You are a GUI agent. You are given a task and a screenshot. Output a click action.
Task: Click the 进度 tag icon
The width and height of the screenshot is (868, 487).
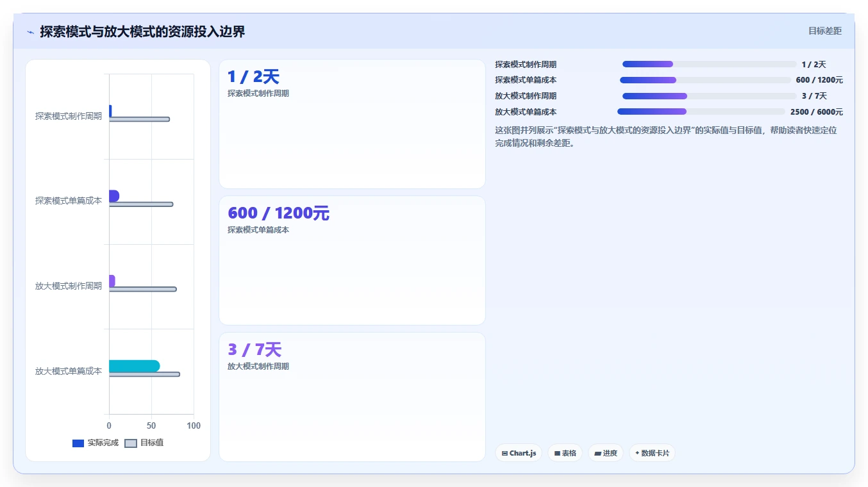pyautogui.click(x=598, y=453)
